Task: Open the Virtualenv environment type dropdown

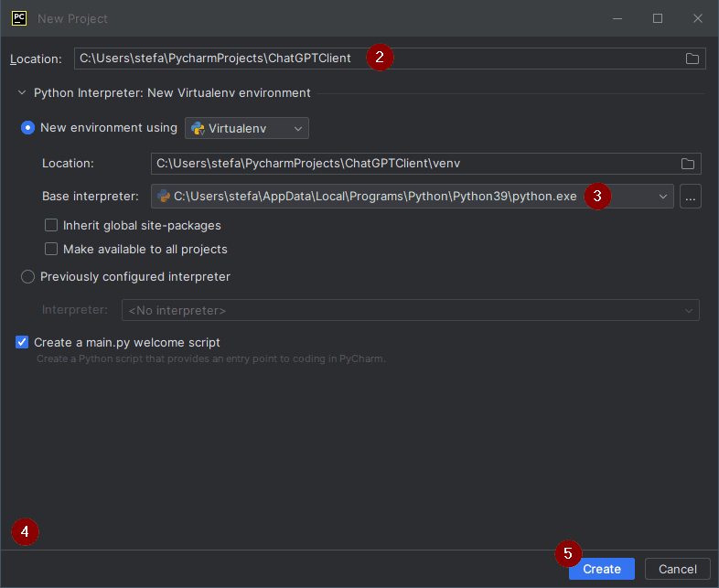Action: click(x=247, y=128)
